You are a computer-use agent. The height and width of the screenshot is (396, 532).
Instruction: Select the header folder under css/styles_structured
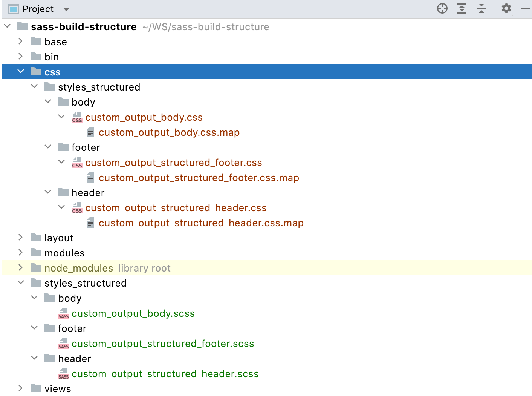click(88, 192)
